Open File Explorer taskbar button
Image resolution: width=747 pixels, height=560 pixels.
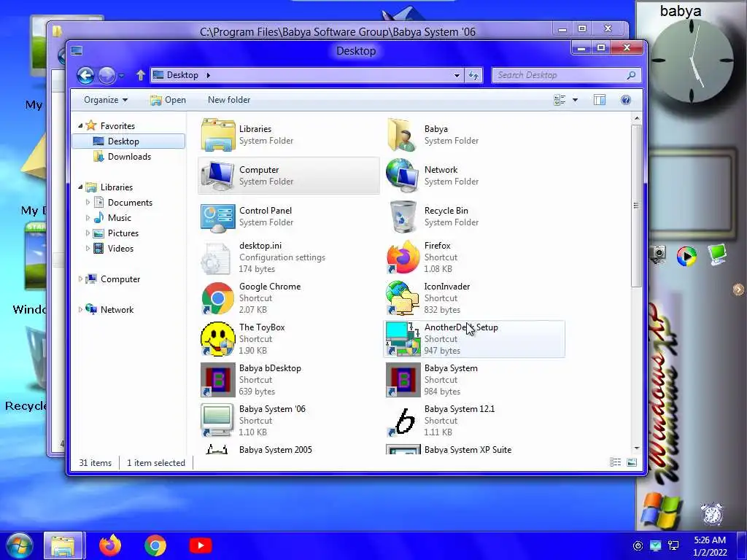63,545
